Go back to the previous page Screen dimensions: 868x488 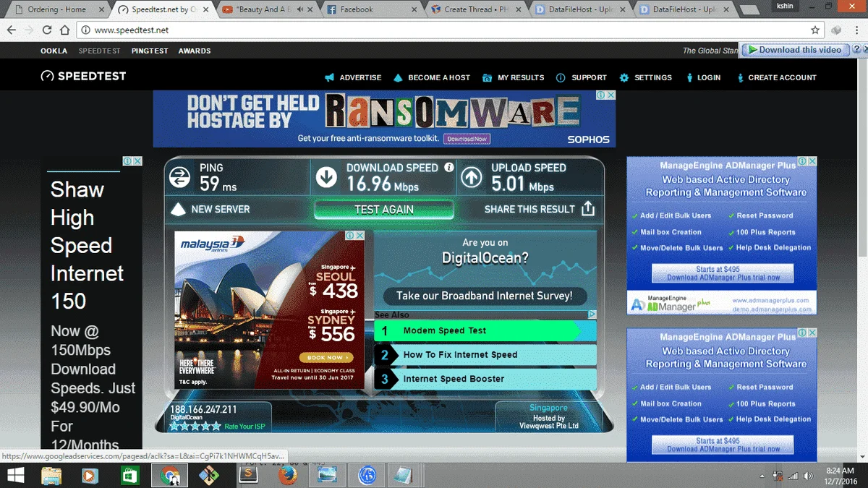click(12, 30)
